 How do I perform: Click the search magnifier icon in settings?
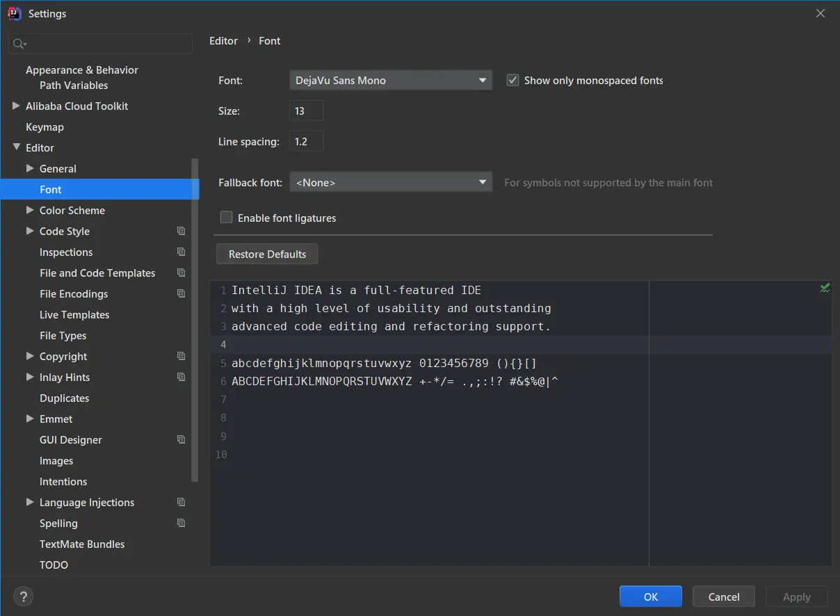(19, 44)
